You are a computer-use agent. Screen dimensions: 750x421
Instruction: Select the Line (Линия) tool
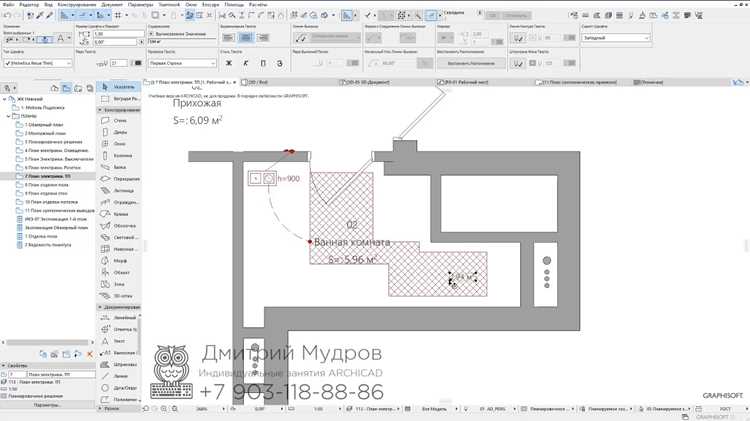coord(119,376)
